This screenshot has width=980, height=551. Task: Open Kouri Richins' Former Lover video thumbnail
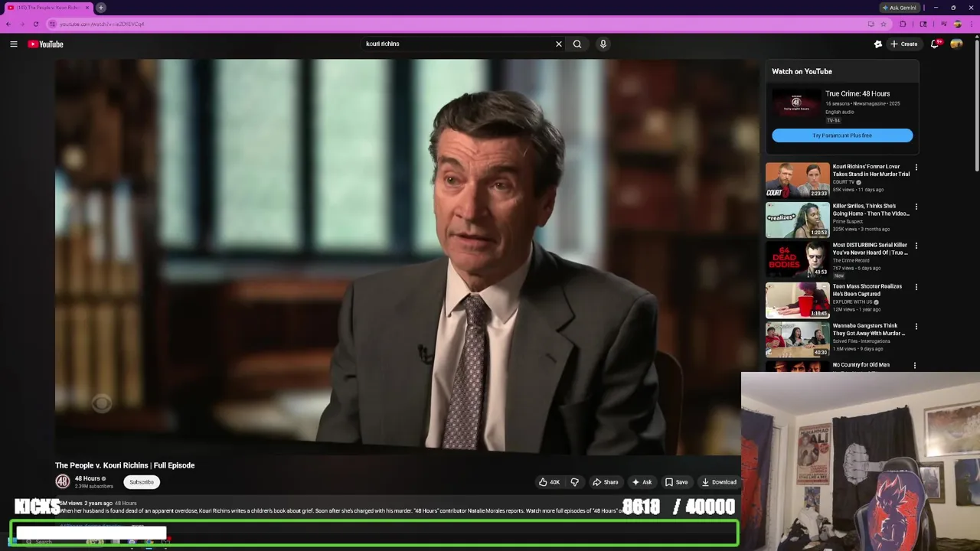pyautogui.click(x=798, y=181)
